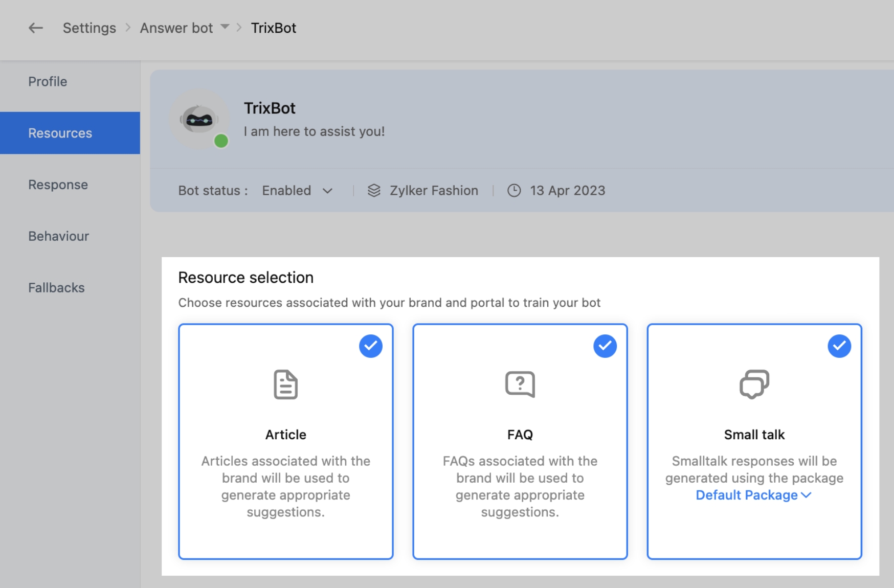Go to Settings in breadcrumb
Image resolution: width=894 pixels, height=588 pixels.
tap(90, 28)
